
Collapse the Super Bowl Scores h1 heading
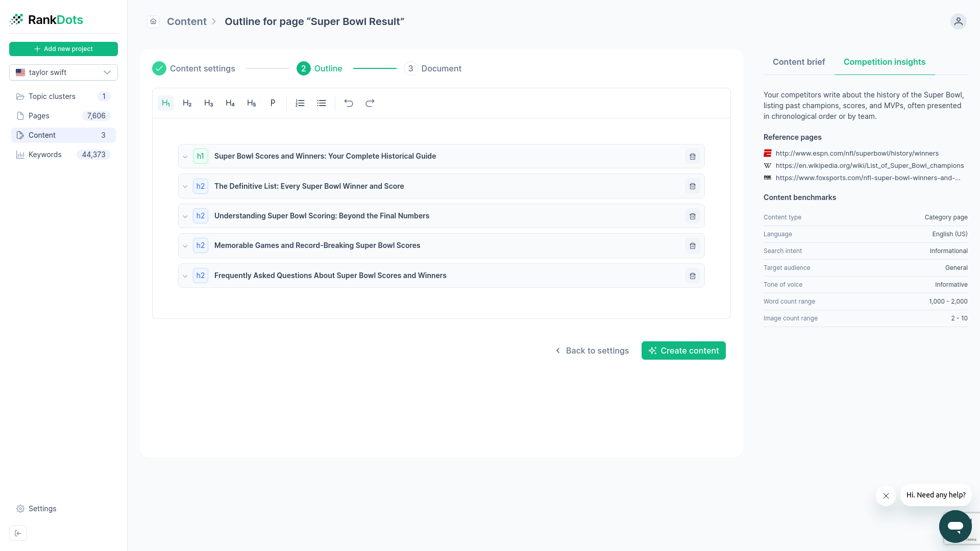click(185, 156)
